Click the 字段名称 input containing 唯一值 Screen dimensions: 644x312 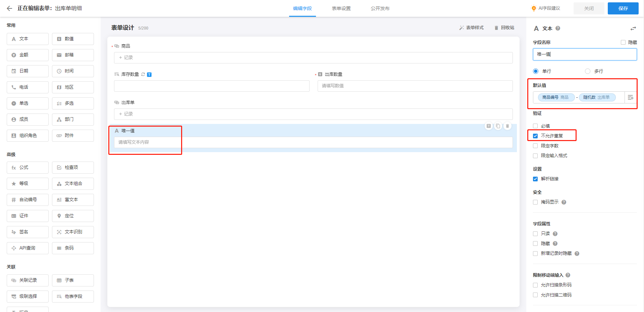click(x=585, y=54)
